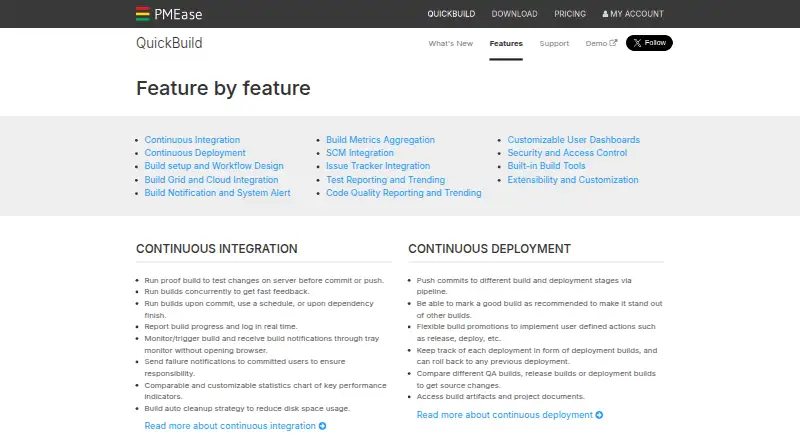Click text 'Push commits to different build and deployment stages'
The width and height of the screenshot is (800, 440).
coord(517,280)
